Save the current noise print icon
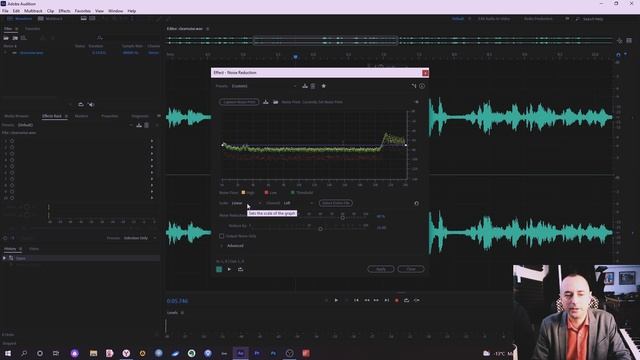 tap(266, 102)
